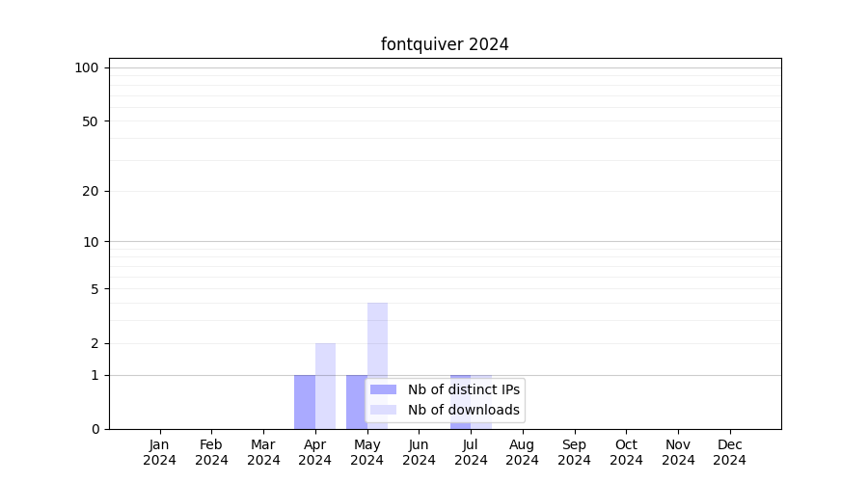Select the 'Oct 2024' x-axis label
The height and width of the screenshot is (482, 868).
(626, 452)
